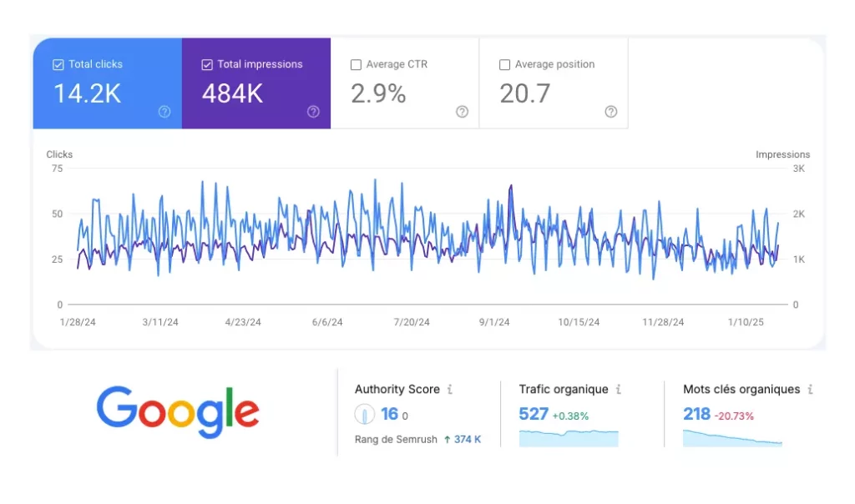855x504 pixels.
Task: Click the +0.38% traffic change
Action: point(570,416)
